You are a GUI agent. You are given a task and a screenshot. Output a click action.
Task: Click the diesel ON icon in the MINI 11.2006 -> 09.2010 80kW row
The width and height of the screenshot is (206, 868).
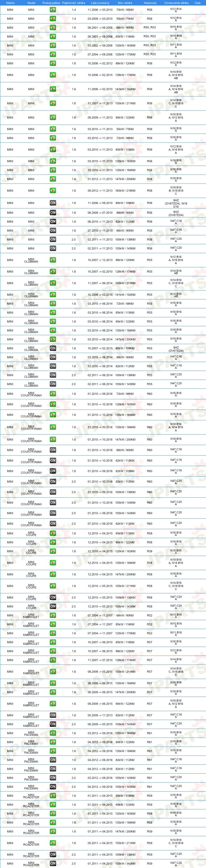(x=53, y=203)
